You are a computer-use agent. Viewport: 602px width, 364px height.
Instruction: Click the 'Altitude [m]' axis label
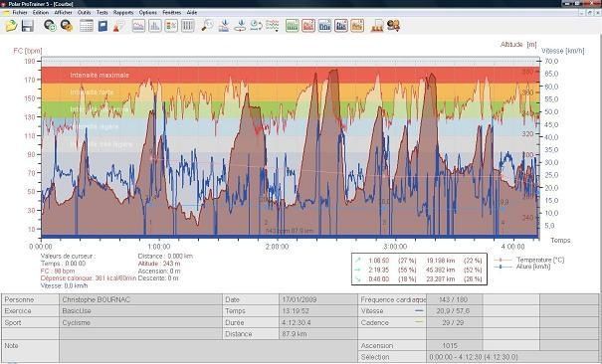point(518,45)
